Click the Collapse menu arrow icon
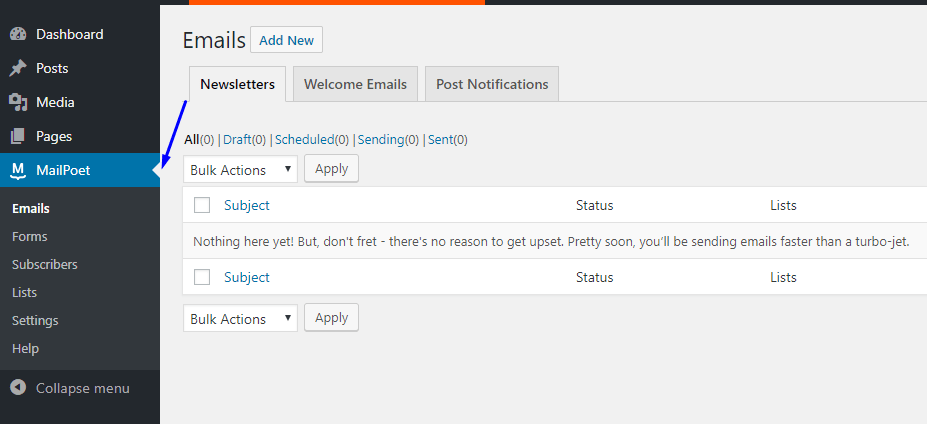The image size is (927, 424). [17, 388]
